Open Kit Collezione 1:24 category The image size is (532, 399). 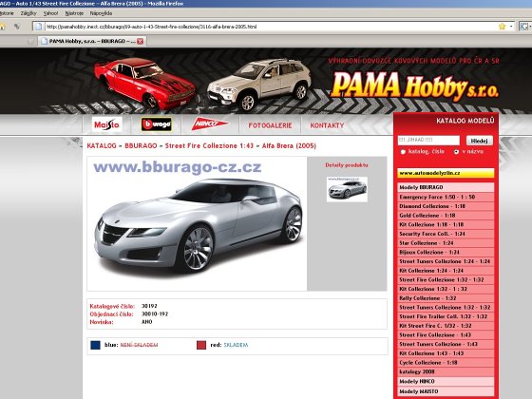click(x=446, y=271)
